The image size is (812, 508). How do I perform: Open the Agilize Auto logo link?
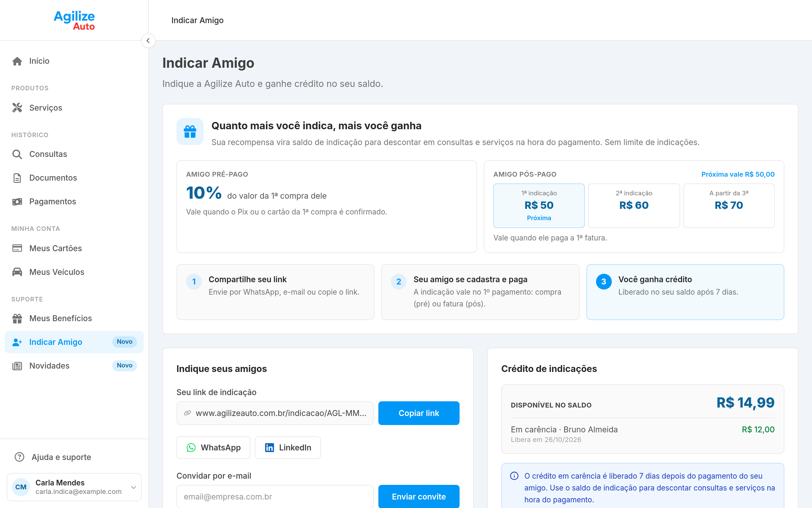(74, 20)
